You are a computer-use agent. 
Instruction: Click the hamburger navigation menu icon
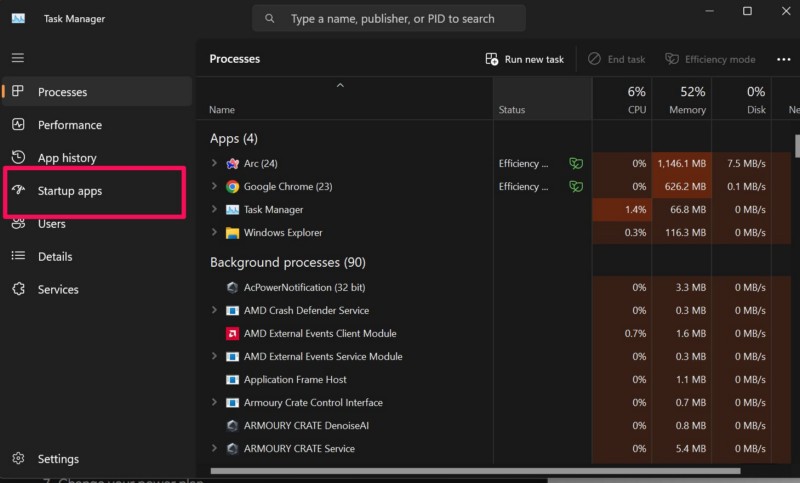pos(18,58)
